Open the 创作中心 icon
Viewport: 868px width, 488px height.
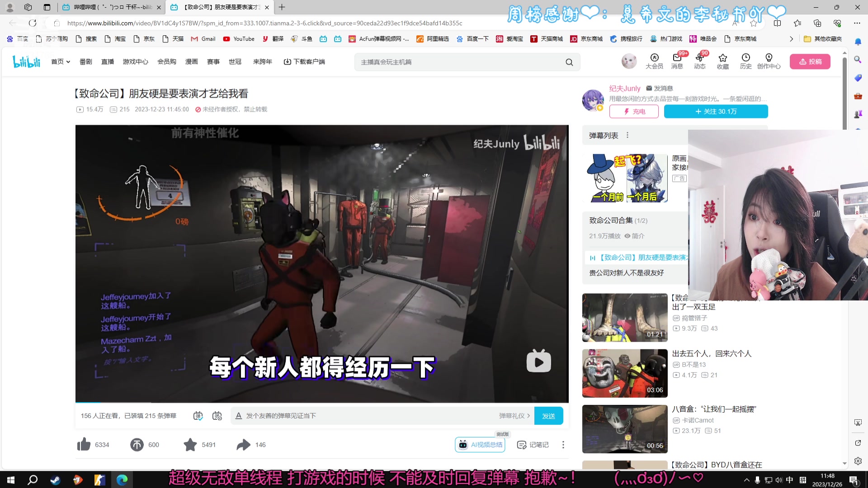tap(769, 61)
